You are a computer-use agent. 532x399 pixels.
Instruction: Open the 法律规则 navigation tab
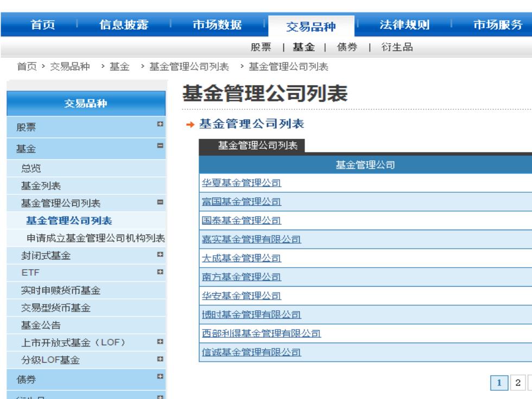pyautogui.click(x=404, y=24)
